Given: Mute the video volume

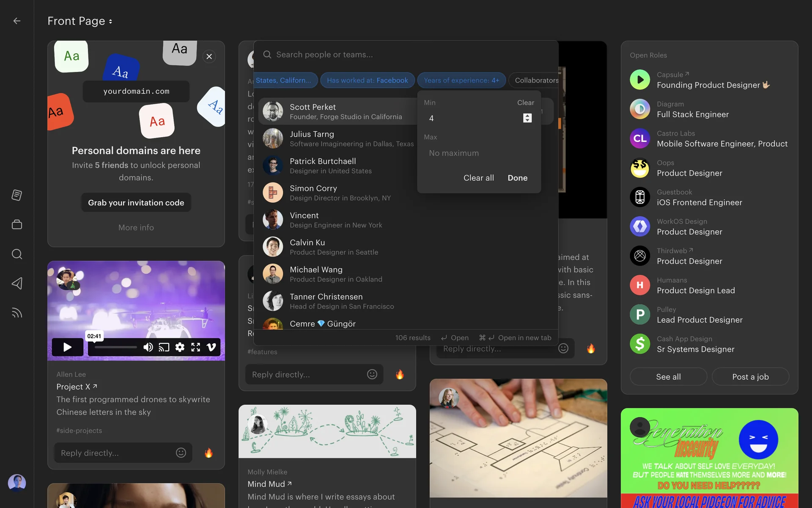Looking at the screenshot, I should (x=148, y=347).
